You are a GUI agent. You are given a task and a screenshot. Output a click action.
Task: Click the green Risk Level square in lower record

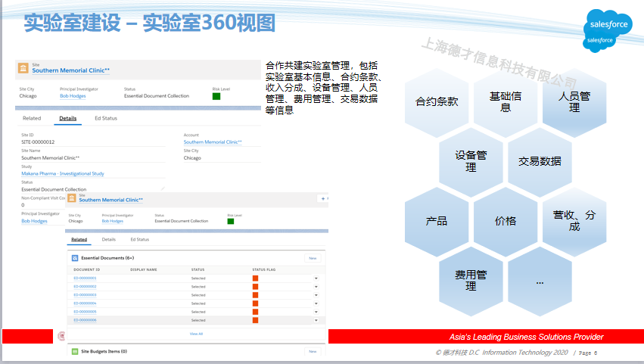coord(230,222)
